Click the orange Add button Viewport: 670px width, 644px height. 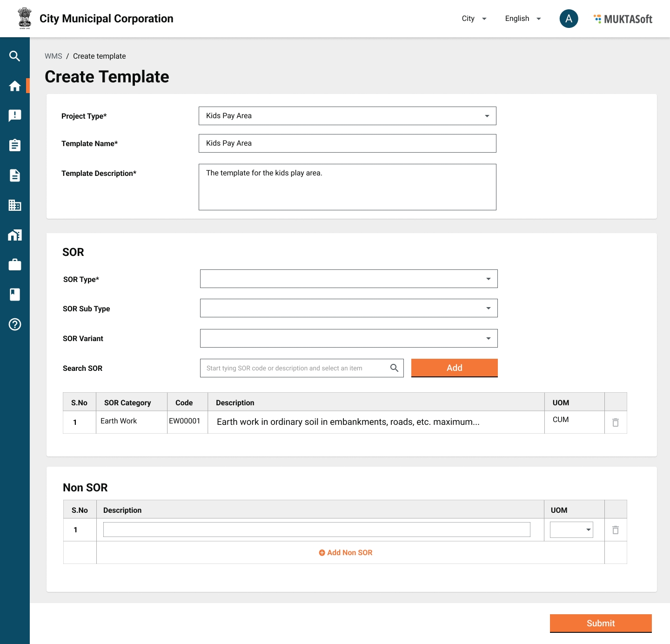[454, 368]
